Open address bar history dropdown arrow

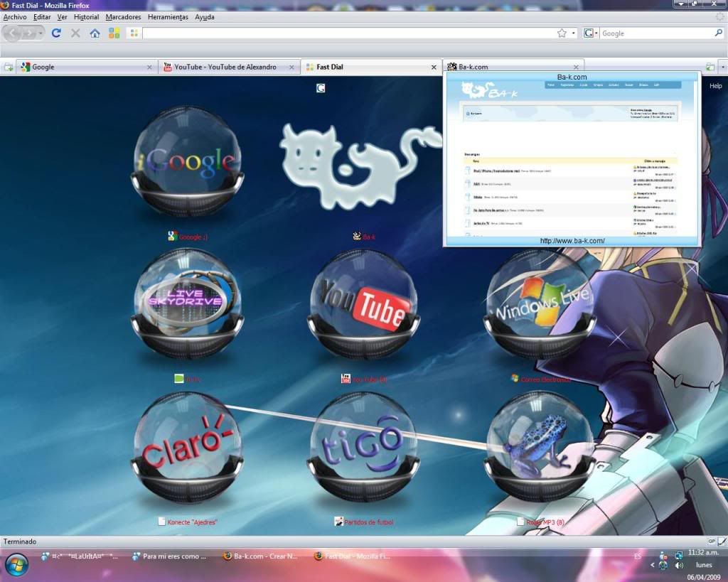pos(574,33)
